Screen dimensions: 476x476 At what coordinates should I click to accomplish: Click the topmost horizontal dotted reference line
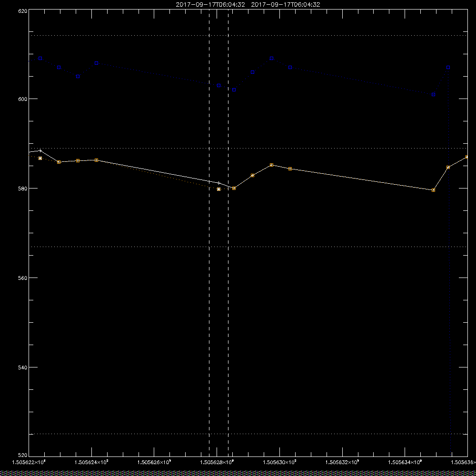248,36
